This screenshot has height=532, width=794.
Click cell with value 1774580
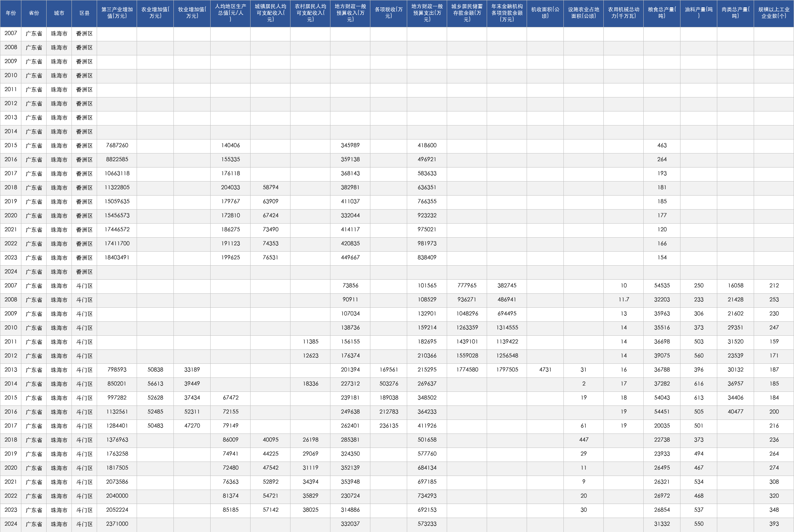pyautogui.click(x=467, y=370)
